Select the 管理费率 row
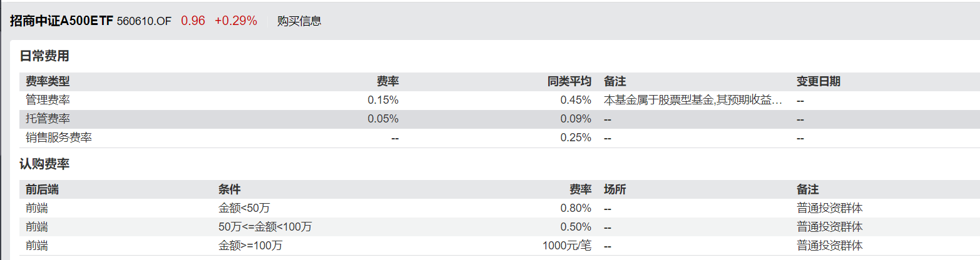Screen dimensions: 980x260 (499, 100)
